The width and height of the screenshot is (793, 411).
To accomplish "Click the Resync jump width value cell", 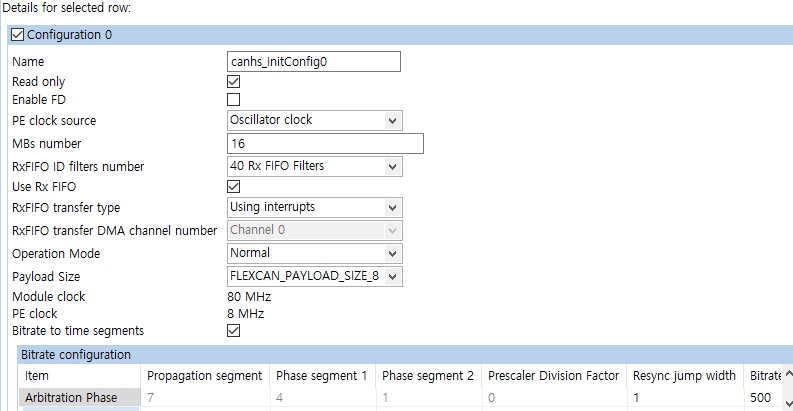I will pos(686,398).
